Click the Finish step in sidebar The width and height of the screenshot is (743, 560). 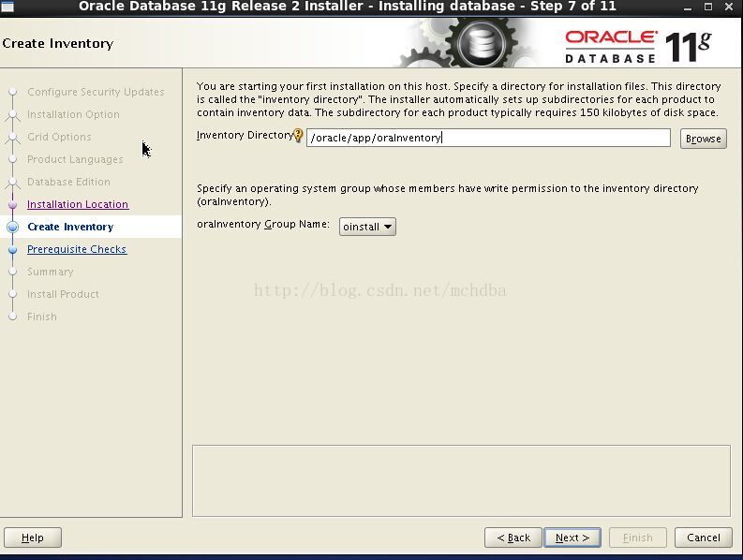[x=42, y=317]
